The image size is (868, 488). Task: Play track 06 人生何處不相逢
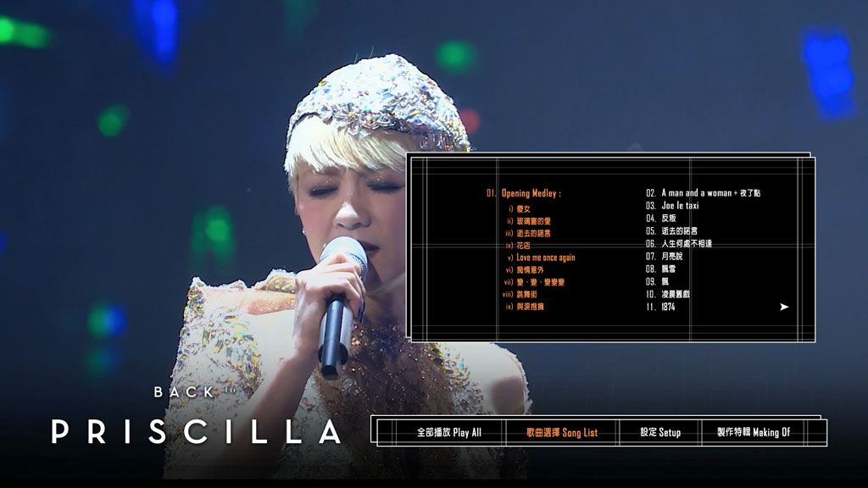pyautogui.click(x=679, y=244)
